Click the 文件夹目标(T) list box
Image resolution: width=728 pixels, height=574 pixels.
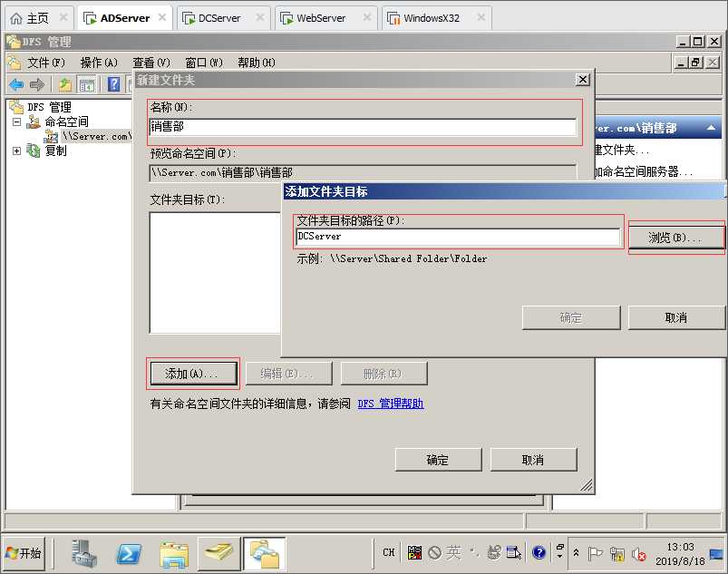click(x=216, y=273)
